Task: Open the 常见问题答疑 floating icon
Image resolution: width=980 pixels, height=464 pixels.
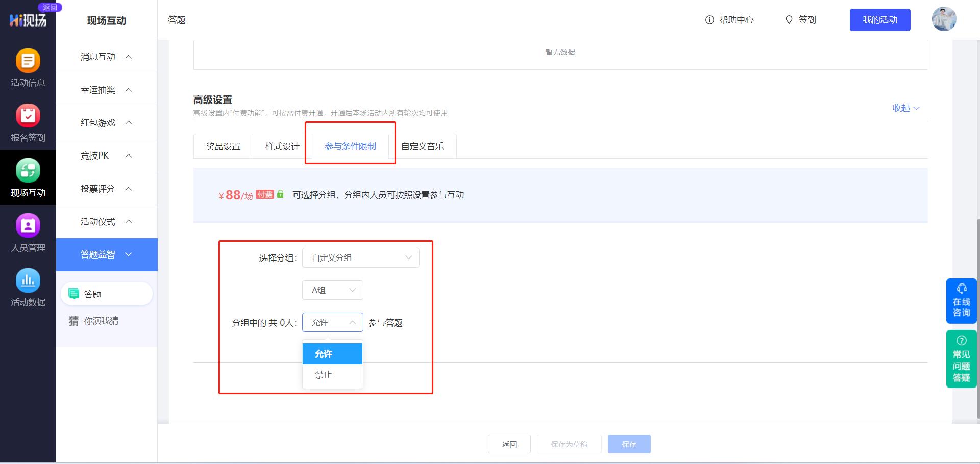Action: [x=962, y=358]
